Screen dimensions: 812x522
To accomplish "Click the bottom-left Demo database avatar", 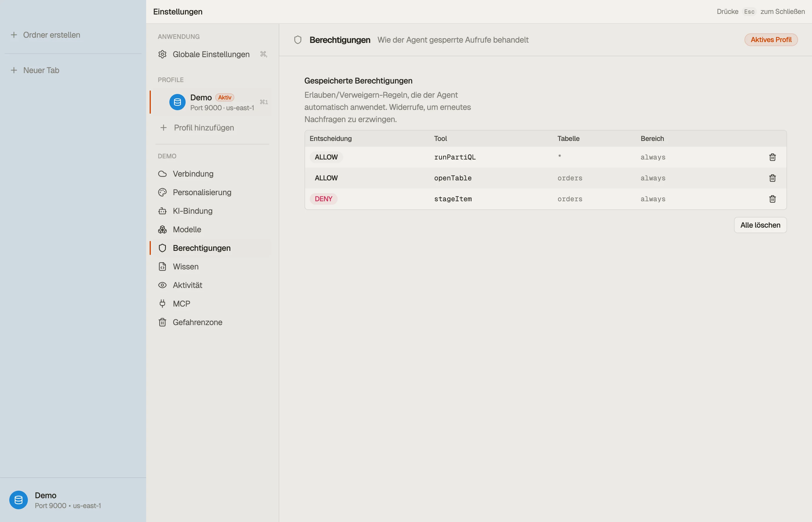I will click(19, 500).
